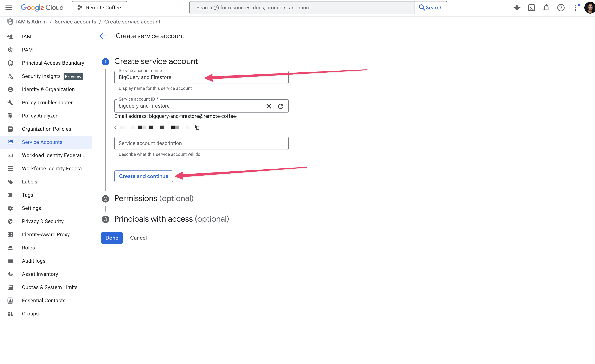This screenshot has width=595, height=364.
Task: Open the main hamburger navigation menu
Action: 9,8
